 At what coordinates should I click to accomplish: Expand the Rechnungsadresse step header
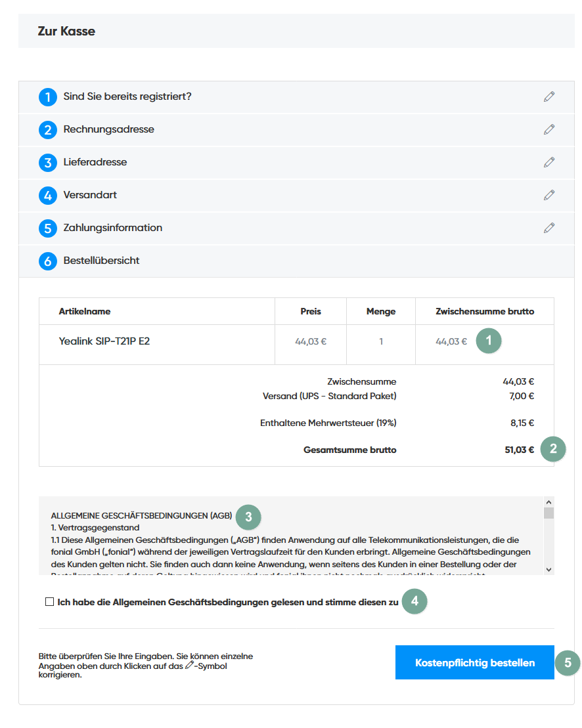[x=109, y=129]
